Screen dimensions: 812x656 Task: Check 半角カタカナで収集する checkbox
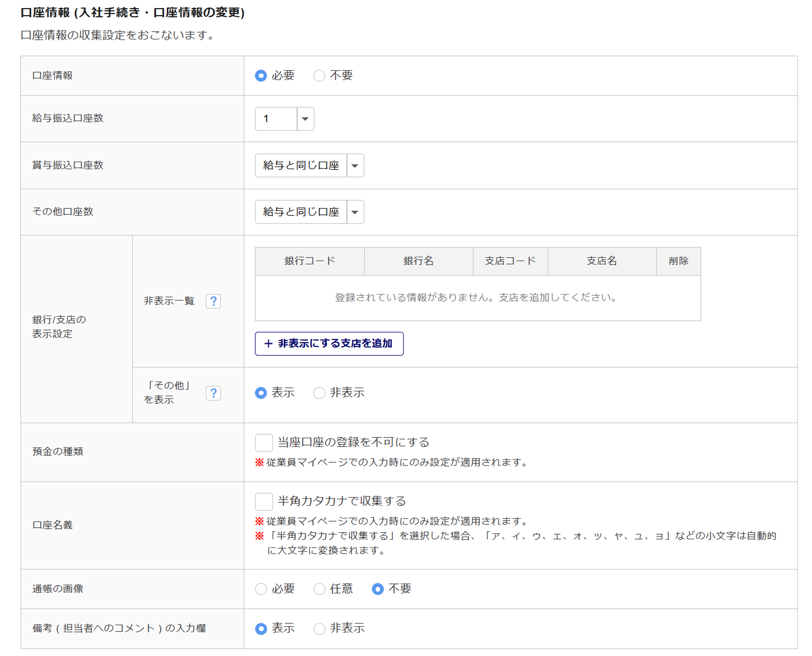[x=264, y=502]
